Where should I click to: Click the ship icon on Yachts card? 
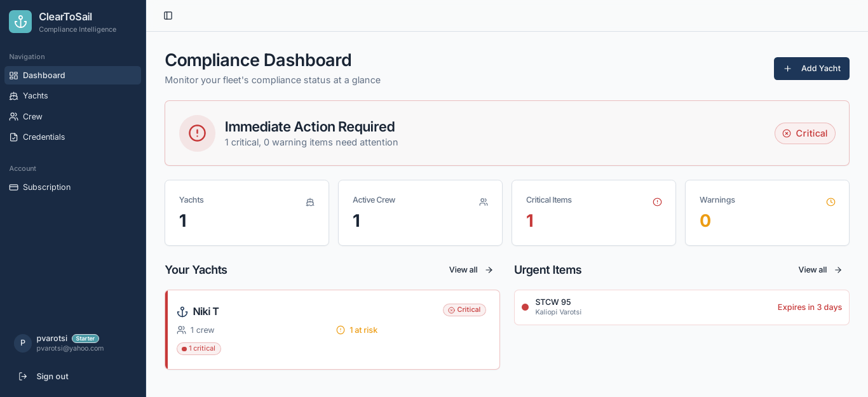310,202
